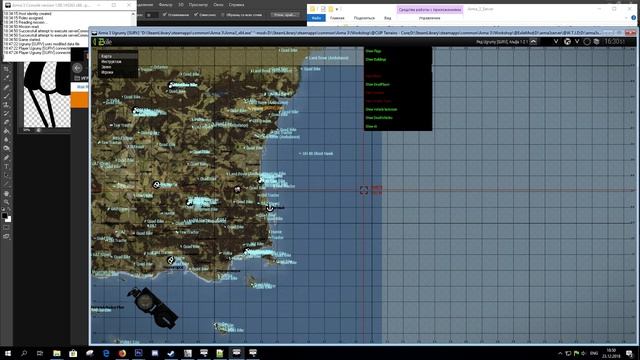Open Photoshop Окно menu
This screenshot has height=360, width=640.
(218, 5)
